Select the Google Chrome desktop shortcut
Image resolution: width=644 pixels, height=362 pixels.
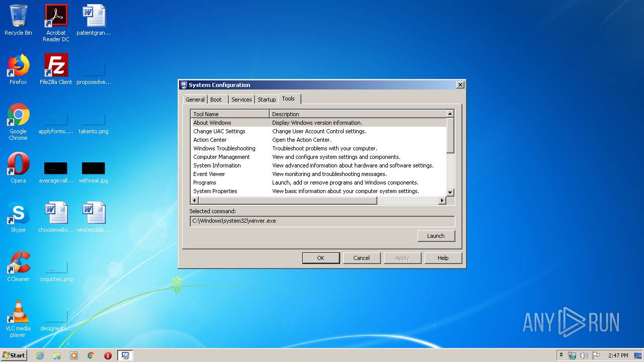(18, 122)
